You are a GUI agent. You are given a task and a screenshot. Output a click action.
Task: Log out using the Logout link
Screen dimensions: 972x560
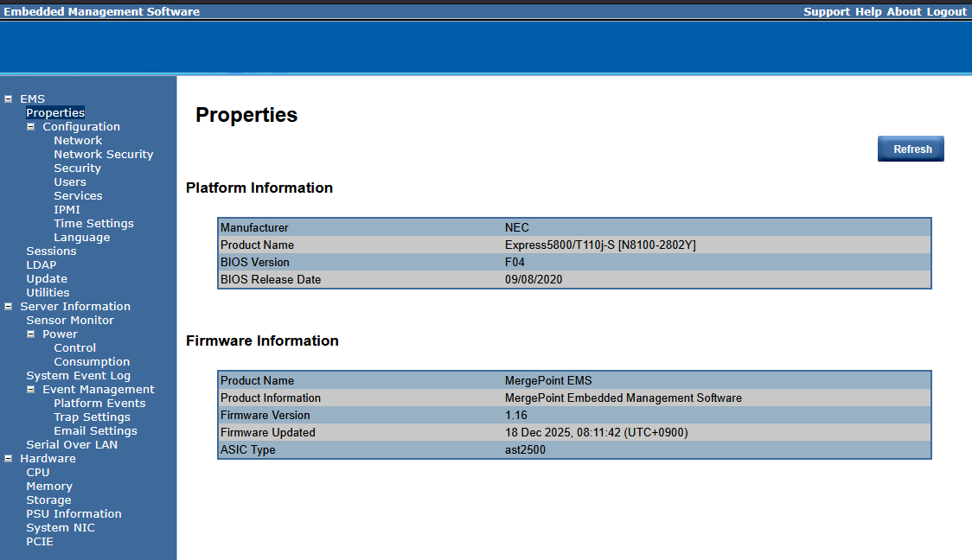tap(946, 12)
